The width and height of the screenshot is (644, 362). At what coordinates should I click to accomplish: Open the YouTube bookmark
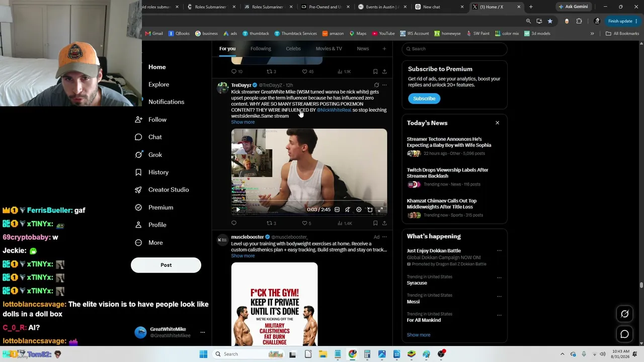point(383,34)
